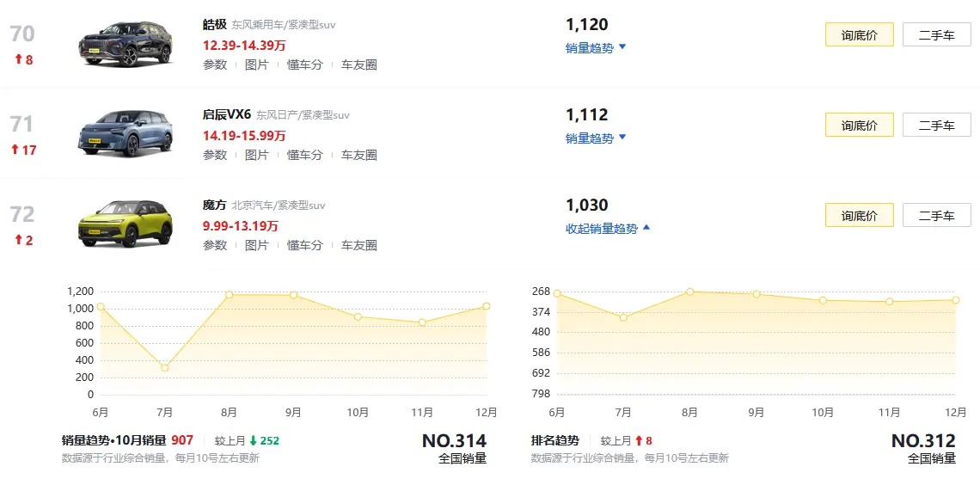This screenshot has width=980, height=485.
Task: Open the 魔方 car thumbnail image
Action: [x=125, y=223]
